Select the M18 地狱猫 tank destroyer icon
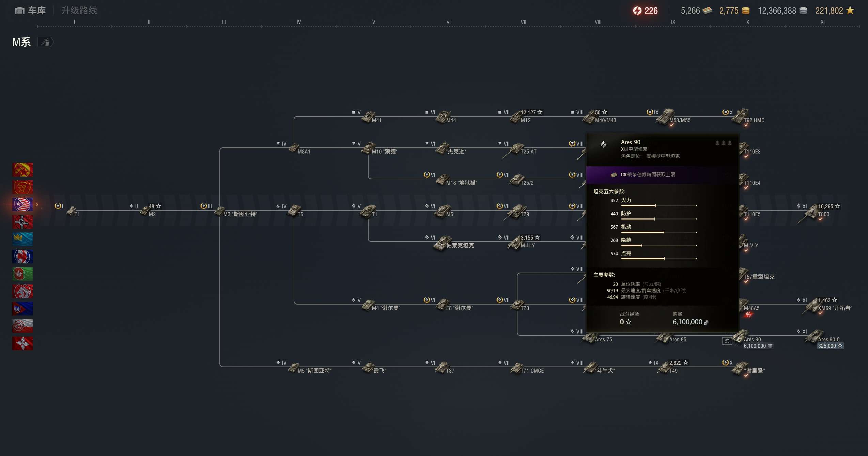This screenshot has height=456, width=868. point(443,180)
